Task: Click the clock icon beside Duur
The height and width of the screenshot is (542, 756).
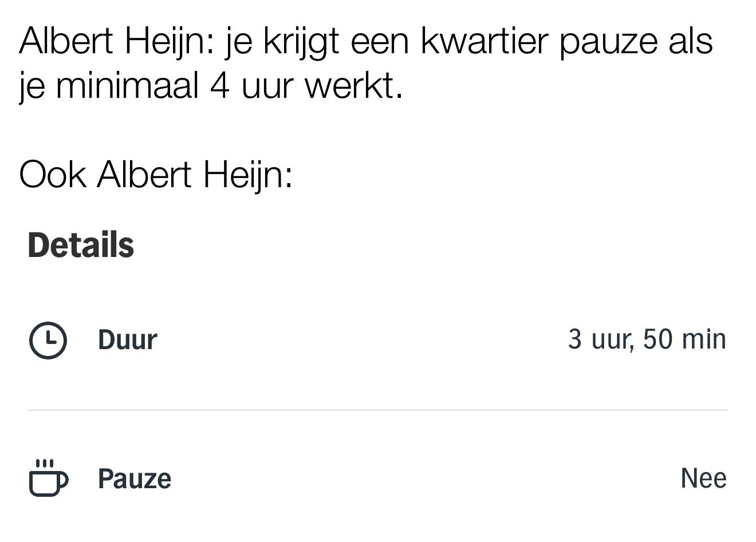Action: pyautogui.click(x=48, y=340)
